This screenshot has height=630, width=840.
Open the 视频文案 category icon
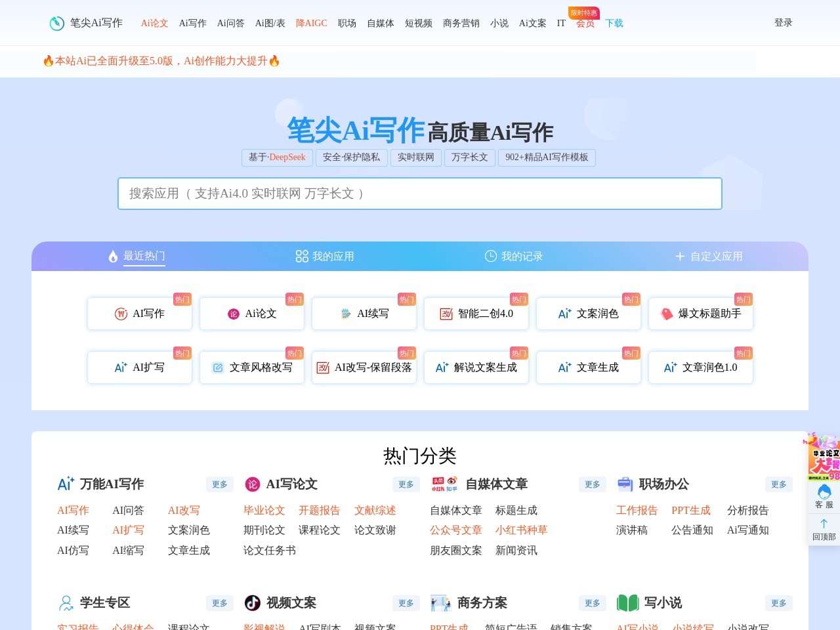tap(251, 603)
